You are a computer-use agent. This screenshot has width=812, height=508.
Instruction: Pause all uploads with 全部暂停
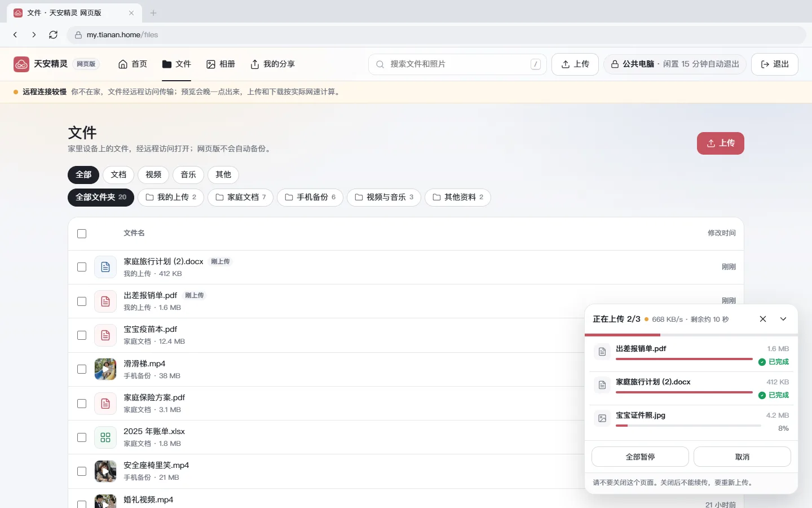click(640, 457)
